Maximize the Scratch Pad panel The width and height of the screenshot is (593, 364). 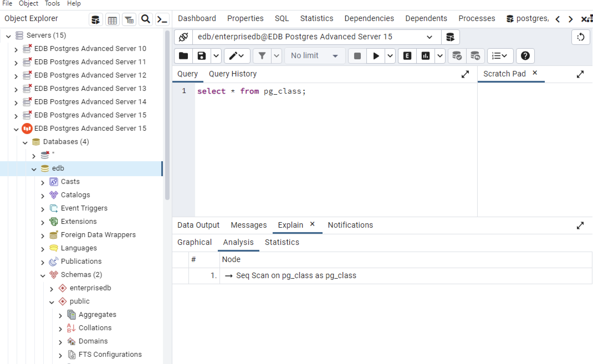point(580,74)
